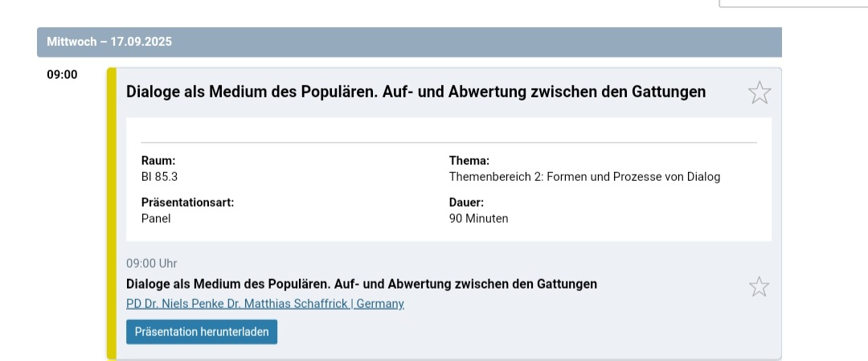Click the yellow color bar on the session card
Screen dimensions: 868x361
112,213
